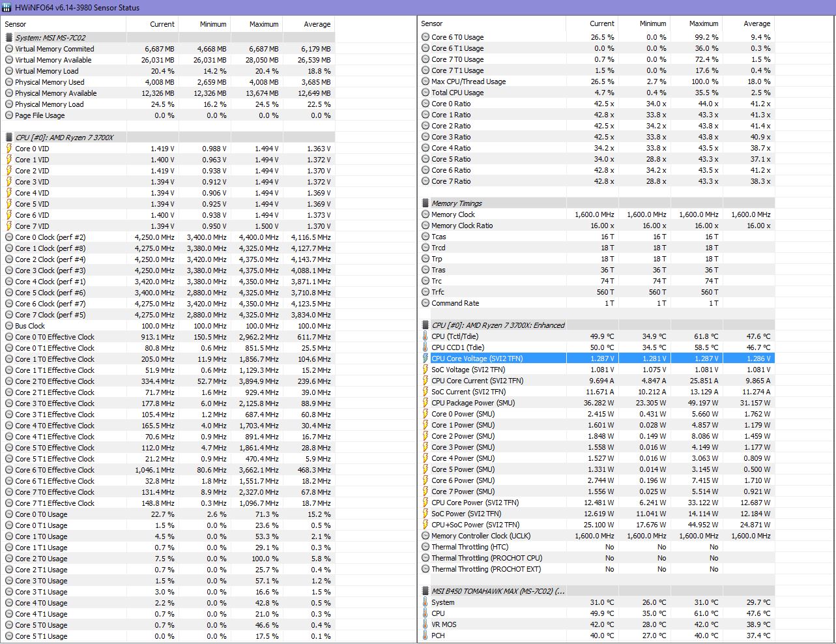Viewport: 836px width, 644px height.
Task: Click the icon beside Memory Controller Clock (UCLK)
Action: point(425,536)
